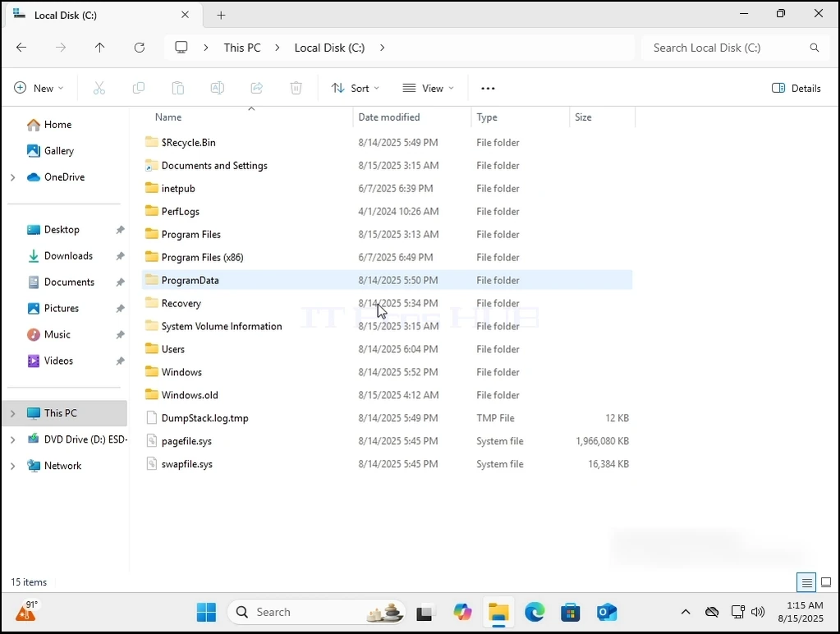The image size is (840, 634).
Task: Click the Paste clipboard icon
Action: click(x=178, y=88)
